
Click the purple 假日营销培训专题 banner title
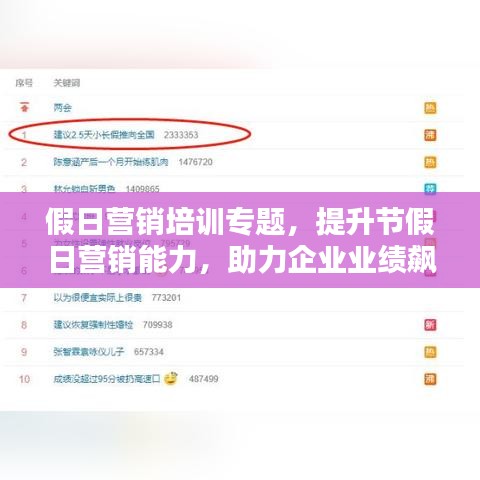[240, 240]
